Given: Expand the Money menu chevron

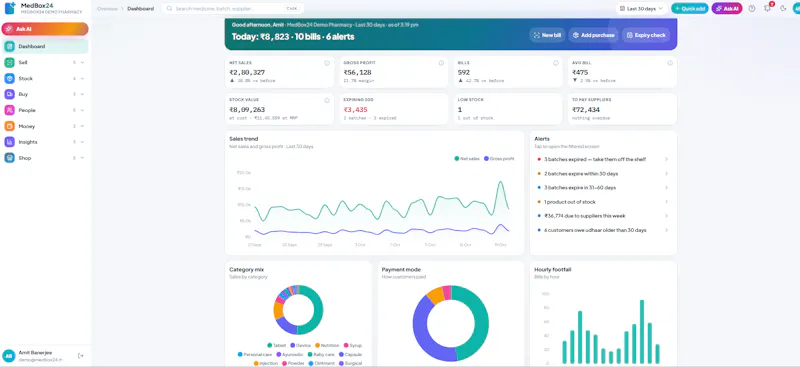Looking at the screenshot, I should (x=83, y=126).
